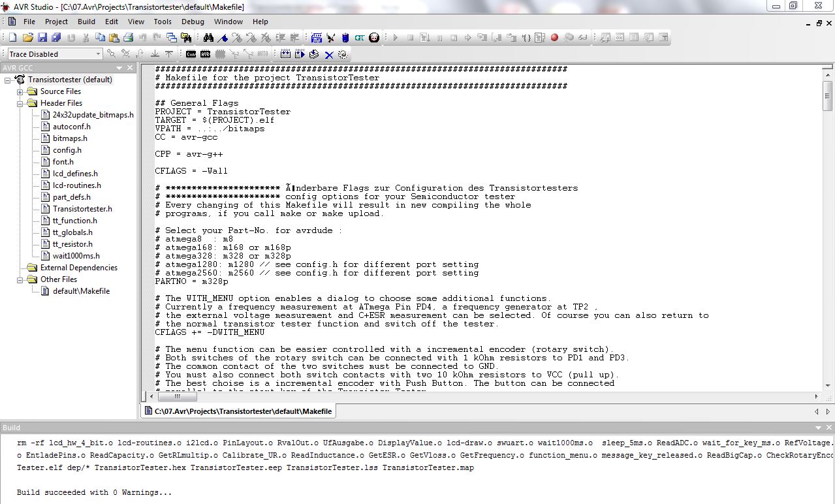Click the Open File folder icon

click(28, 38)
